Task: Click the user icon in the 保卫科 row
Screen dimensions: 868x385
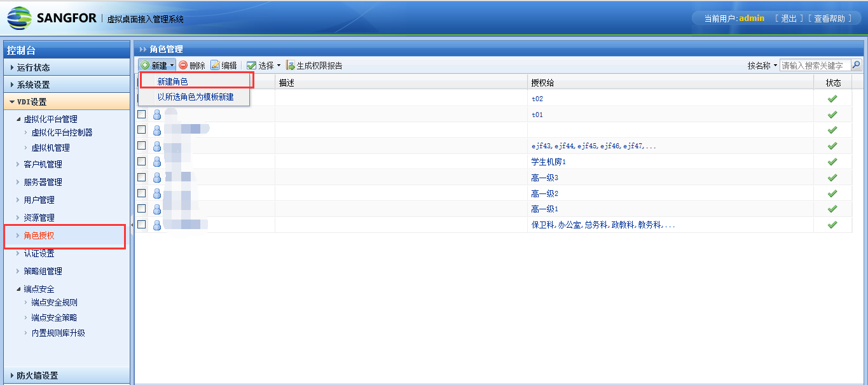Action: (x=157, y=225)
